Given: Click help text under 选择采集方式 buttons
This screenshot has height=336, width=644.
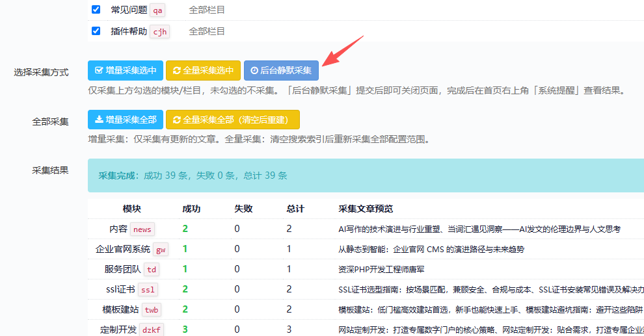Looking at the screenshot, I should tap(357, 90).
